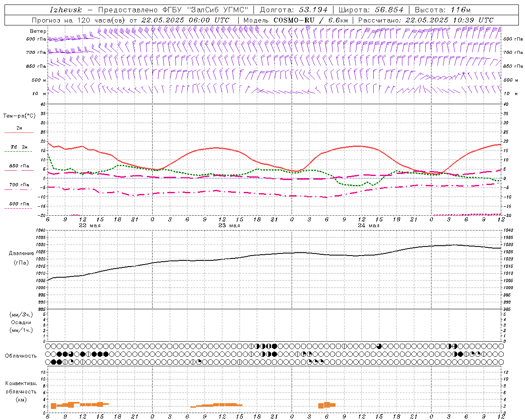Click the orange convective cloud bars on 24 мая

pyautogui.click(x=327, y=405)
